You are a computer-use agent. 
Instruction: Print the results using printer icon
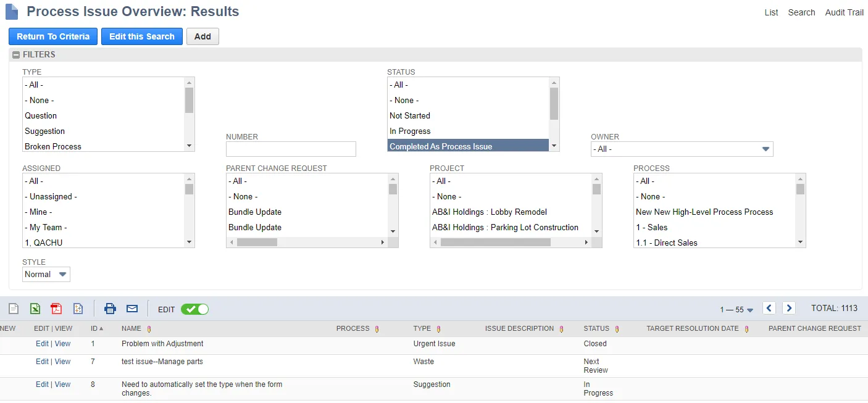110,309
